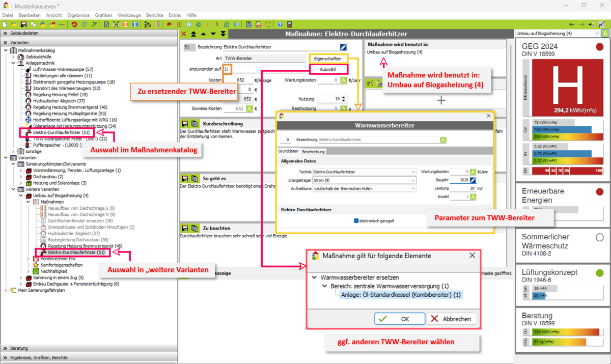The image size is (611, 364).
Task: Click the pencil icon next to Baujahr
Action: click(x=473, y=180)
